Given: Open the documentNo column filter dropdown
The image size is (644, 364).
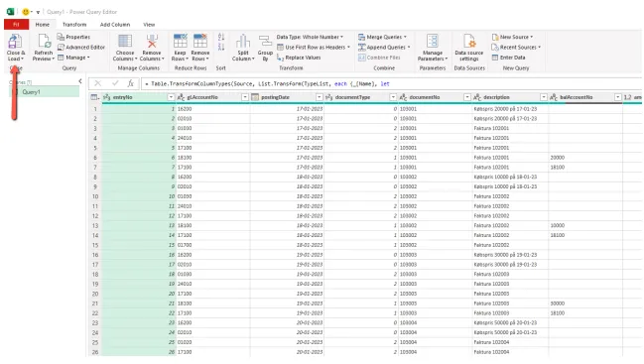Looking at the screenshot, I should pyautogui.click(x=467, y=97).
